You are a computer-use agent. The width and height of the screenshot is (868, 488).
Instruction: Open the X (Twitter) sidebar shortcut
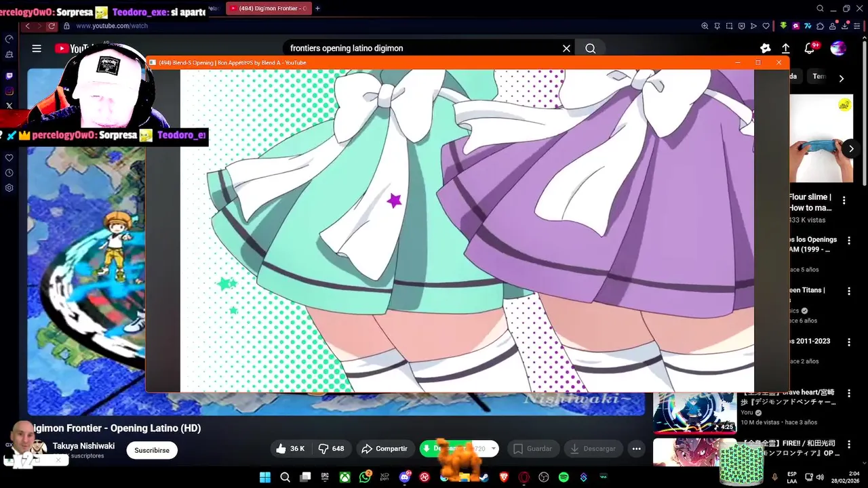click(x=9, y=106)
